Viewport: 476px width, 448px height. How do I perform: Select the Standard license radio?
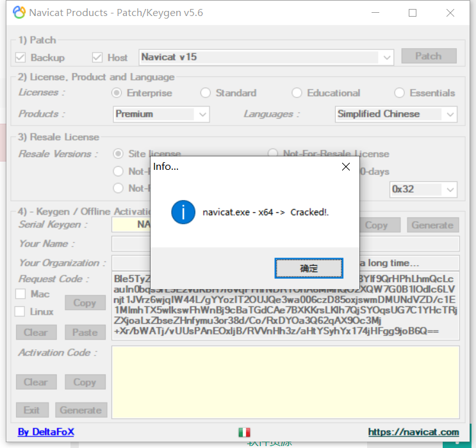(206, 93)
